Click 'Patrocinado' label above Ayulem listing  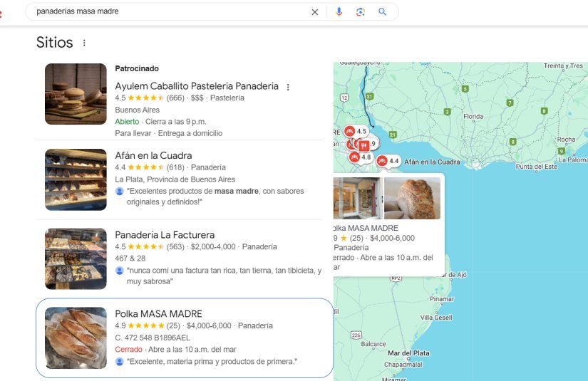[x=137, y=68]
